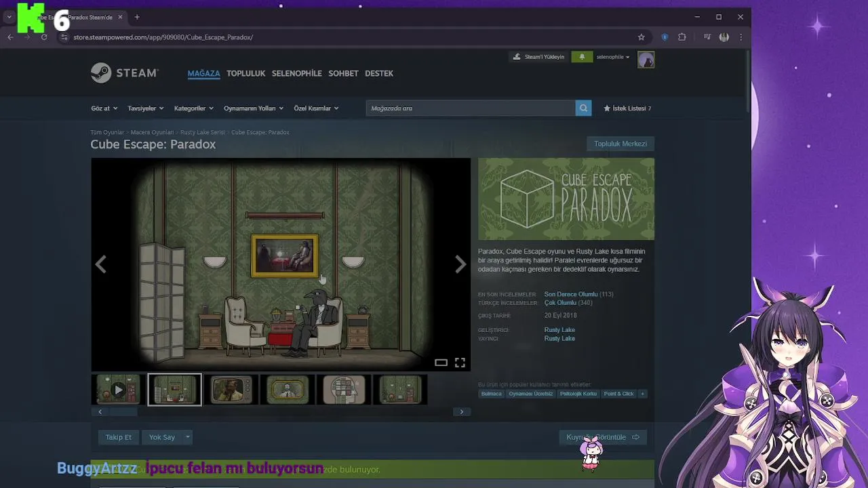Open the Son Derece Olumlu reviews link
Screen dimensions: 868x488
pos(571,294)
